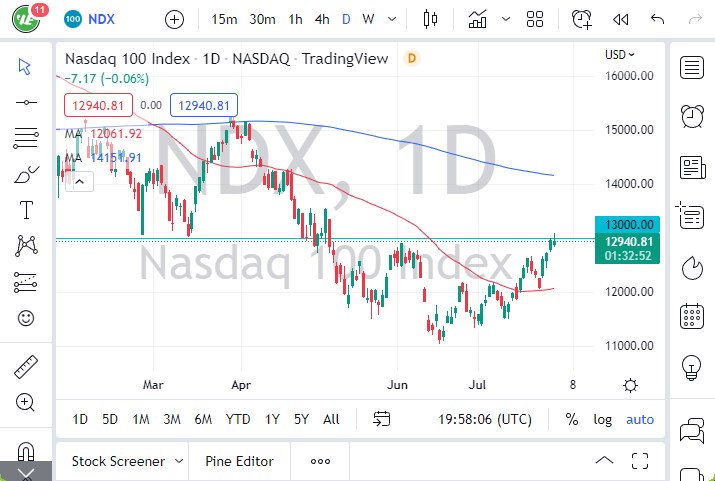Toggle percent scale

point(571,419)
